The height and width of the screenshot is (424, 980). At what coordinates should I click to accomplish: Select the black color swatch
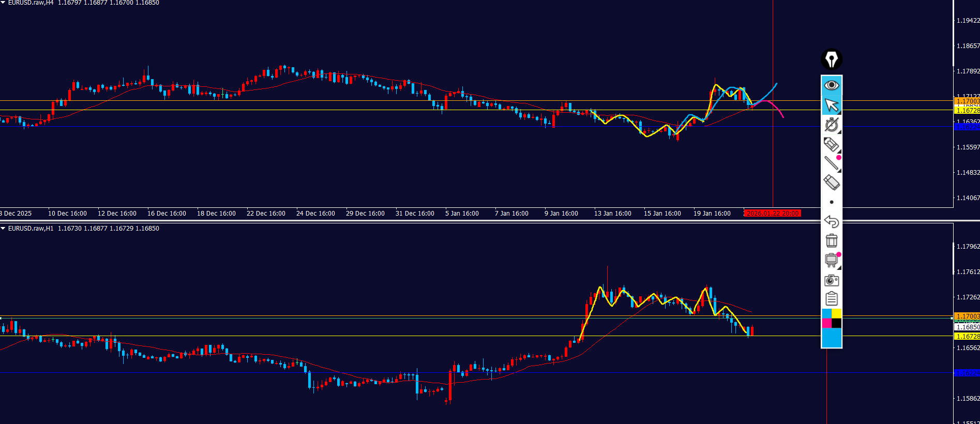click(836, 324)
